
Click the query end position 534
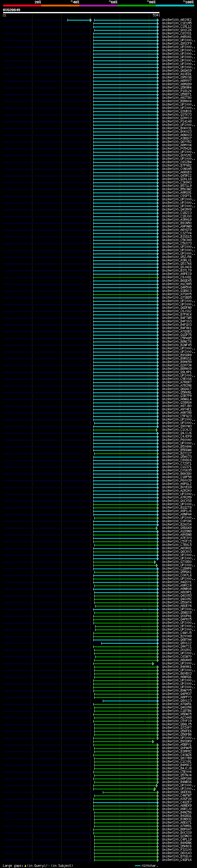click(x=155, y=15)
